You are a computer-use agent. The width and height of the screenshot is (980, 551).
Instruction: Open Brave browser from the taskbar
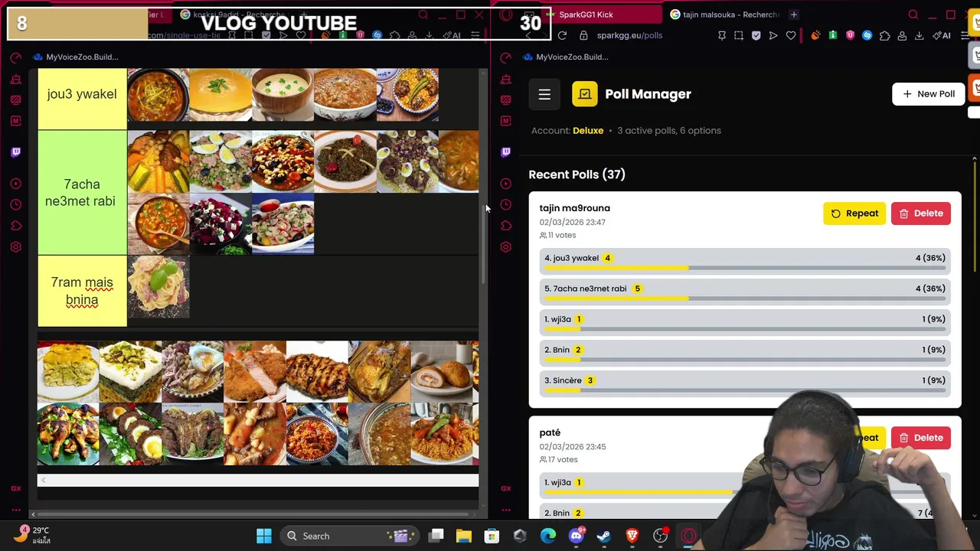pyautogui.click(x=632, y=536)
